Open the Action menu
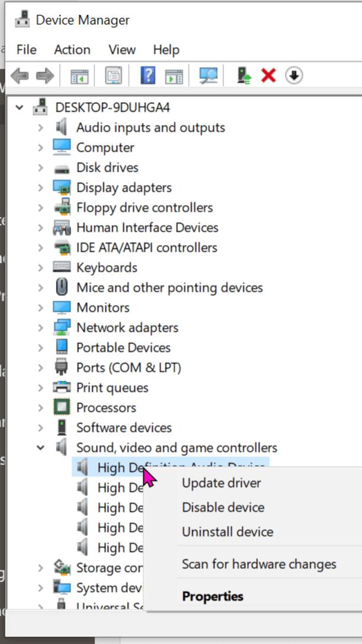 [72, 50]
